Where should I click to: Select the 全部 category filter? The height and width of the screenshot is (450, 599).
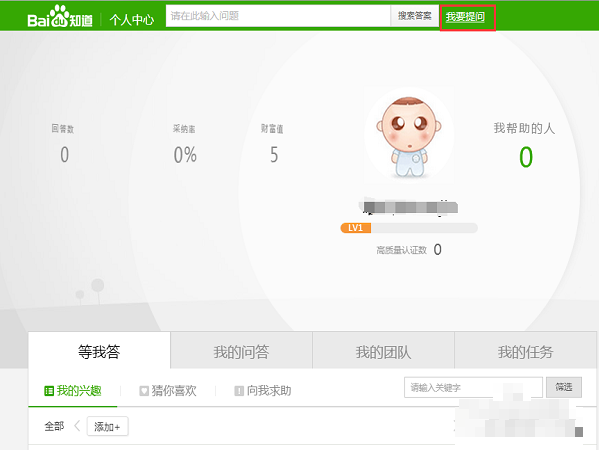click(54, 426)
